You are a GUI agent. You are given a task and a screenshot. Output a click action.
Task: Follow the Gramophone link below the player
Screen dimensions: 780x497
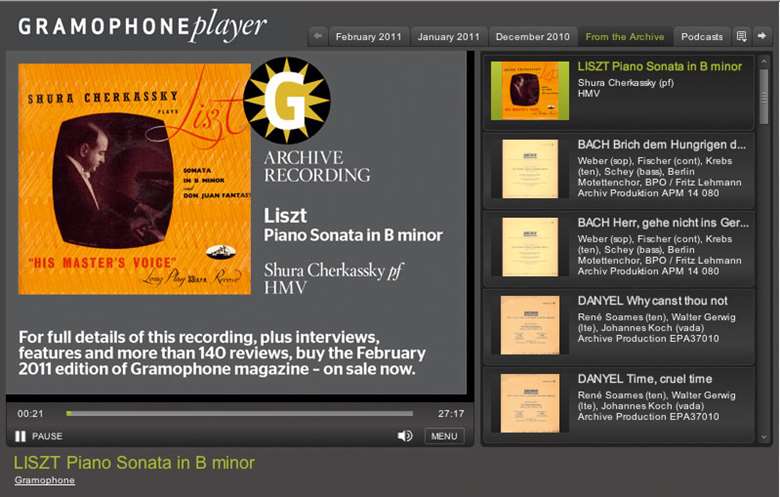[x=45, y=480]
